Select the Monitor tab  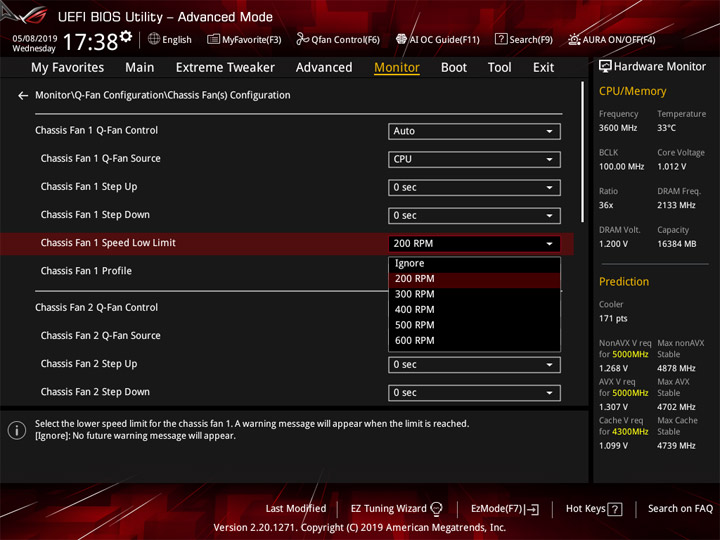point(397,68)
